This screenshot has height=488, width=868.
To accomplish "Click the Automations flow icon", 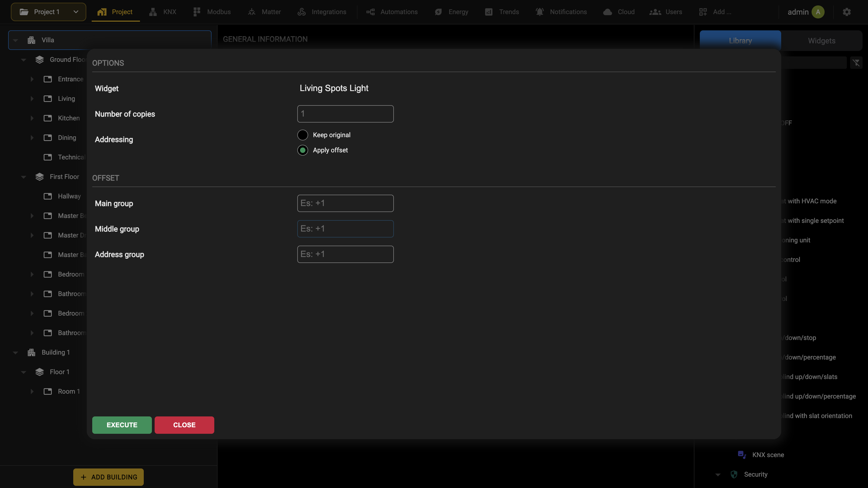I will (370, 12).
